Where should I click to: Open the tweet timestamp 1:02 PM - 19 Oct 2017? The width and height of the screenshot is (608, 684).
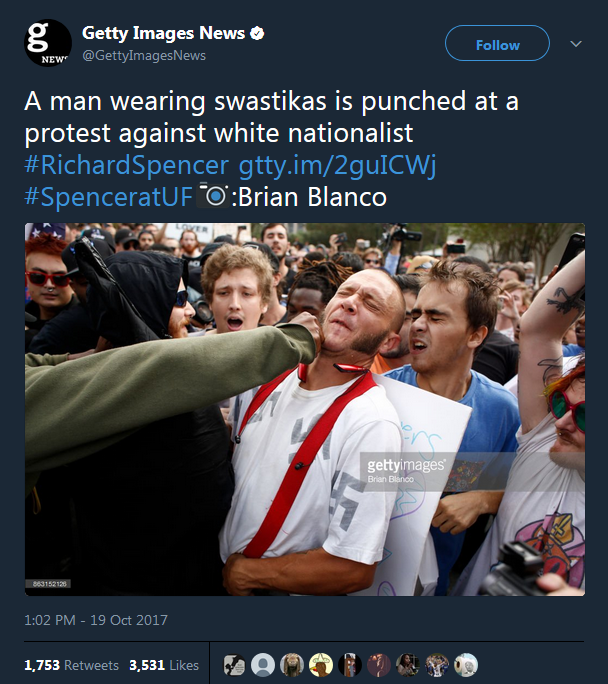click(x=96, y=620)
